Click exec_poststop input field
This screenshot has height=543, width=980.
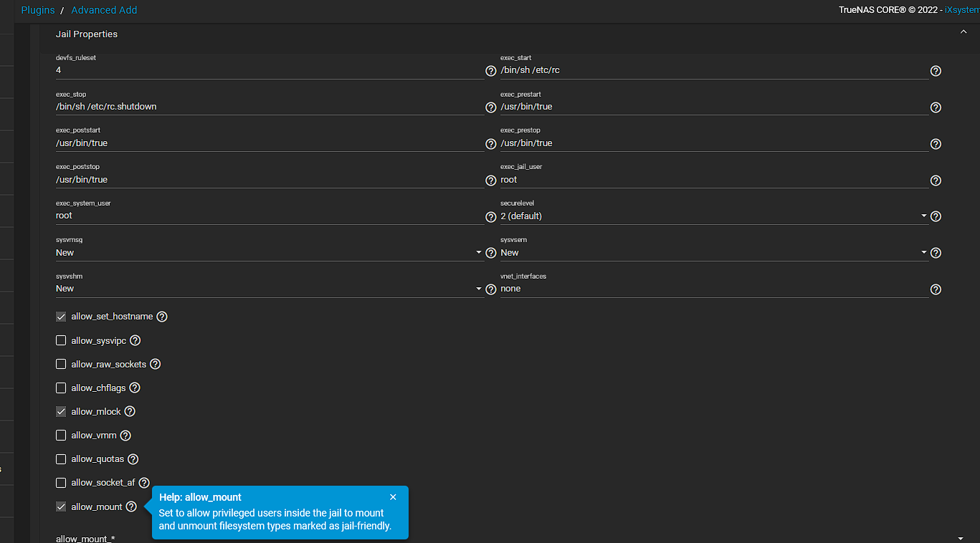point(270,180)
